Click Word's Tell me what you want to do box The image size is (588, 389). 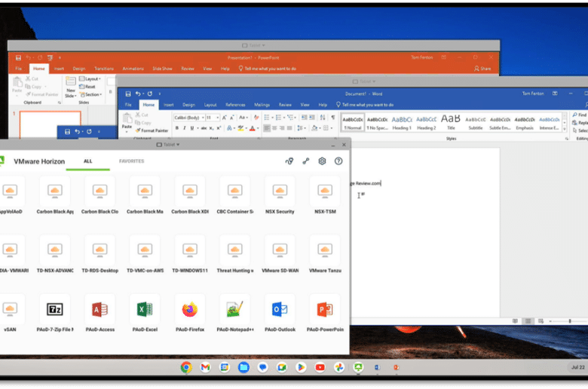365,105
